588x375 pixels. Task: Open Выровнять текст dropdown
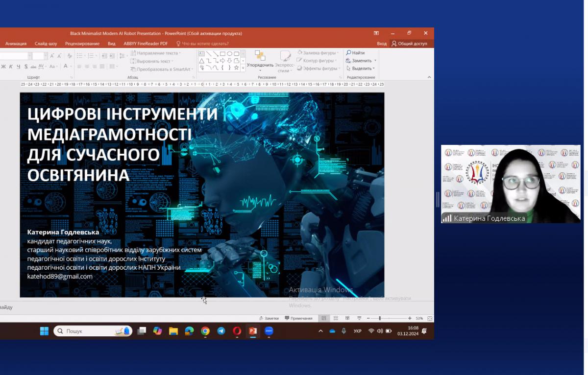(151, 61)
